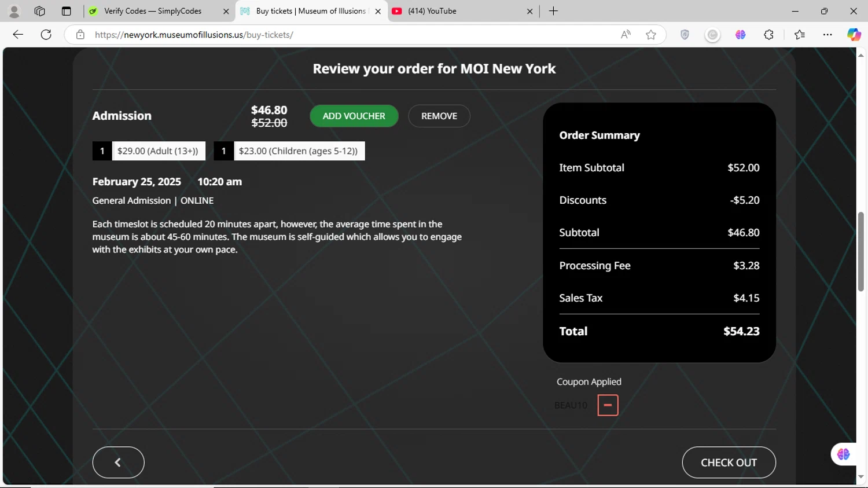This screenshot has width=868, height=488.
Task: Open a new browser tab
Action: (553, 11)
